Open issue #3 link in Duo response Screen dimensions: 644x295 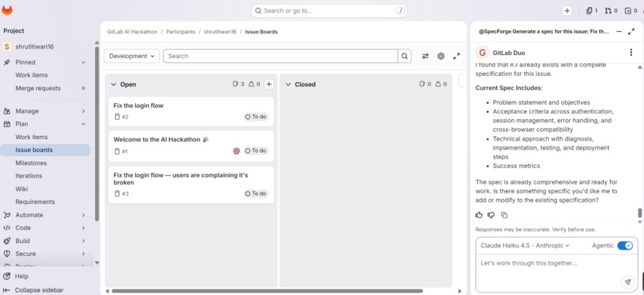514,65
